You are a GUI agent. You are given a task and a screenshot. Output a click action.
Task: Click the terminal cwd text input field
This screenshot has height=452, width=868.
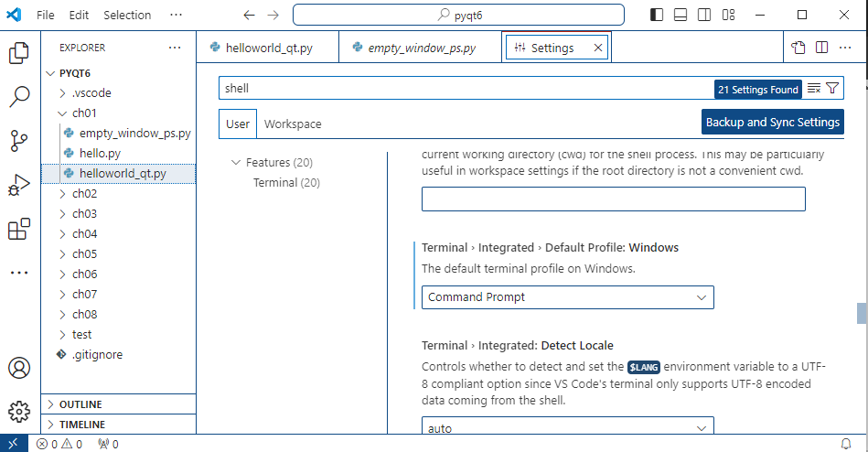click(x=614, y=199)
